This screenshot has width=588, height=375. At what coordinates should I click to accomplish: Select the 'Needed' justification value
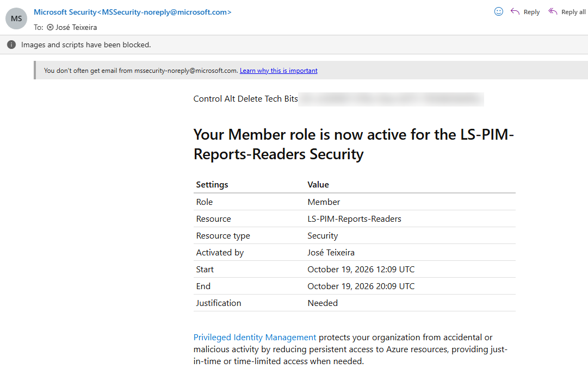click(323, 303)
